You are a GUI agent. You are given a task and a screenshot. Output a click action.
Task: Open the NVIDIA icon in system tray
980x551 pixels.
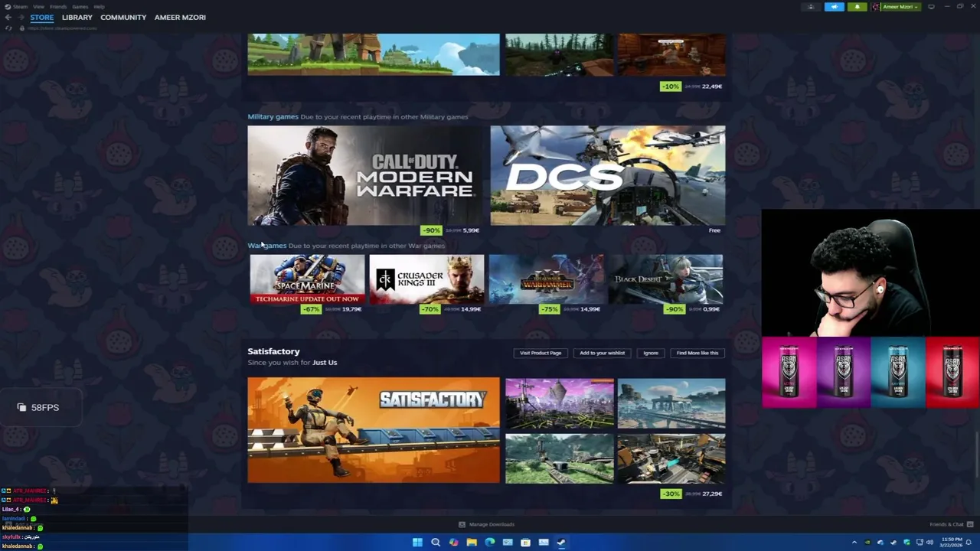(x=867, y=543)
